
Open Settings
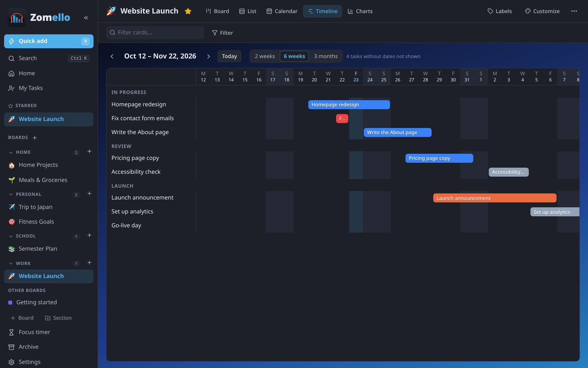[x=49, y=362]
